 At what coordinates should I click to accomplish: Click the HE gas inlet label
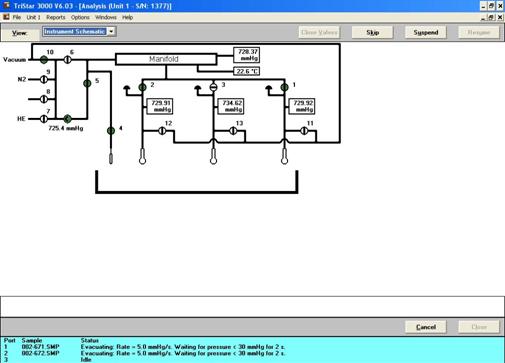click(x=21, y=119)
